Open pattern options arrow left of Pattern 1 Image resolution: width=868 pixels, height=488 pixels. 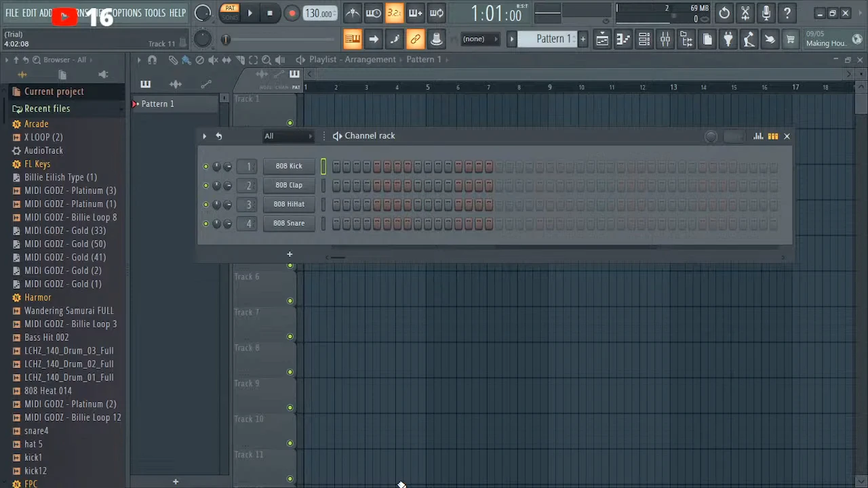coord(512,39)
